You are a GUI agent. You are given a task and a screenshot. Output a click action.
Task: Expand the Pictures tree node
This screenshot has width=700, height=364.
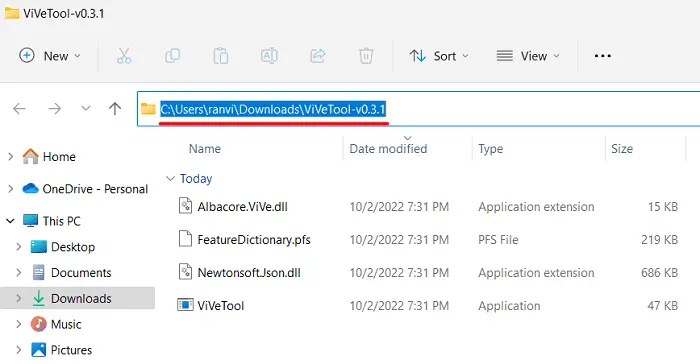(x=19, y=350)
